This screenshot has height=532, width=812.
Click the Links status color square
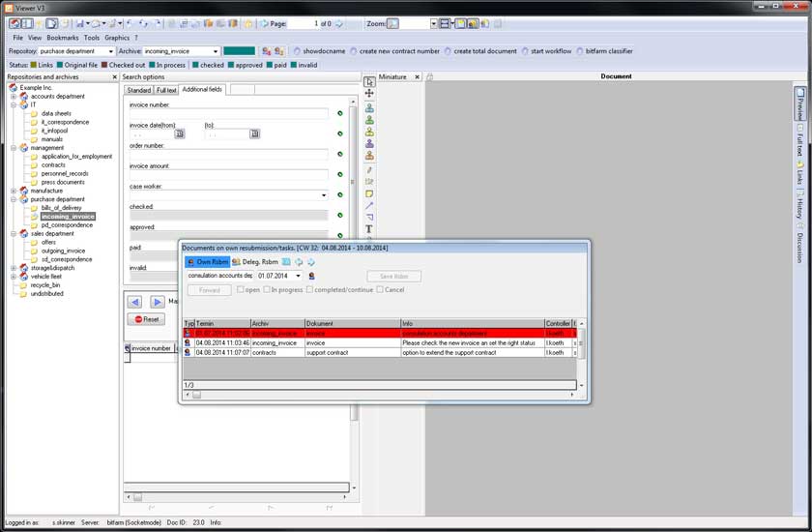coord(33,65)
